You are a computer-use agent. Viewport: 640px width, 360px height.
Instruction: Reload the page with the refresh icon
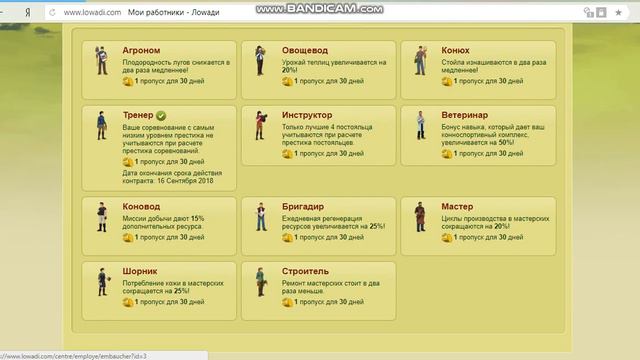pos(52,13)
